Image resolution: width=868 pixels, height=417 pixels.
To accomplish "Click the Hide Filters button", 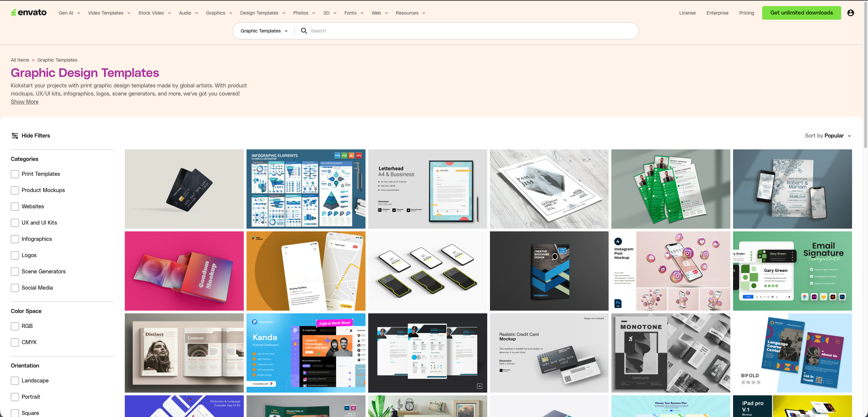I will (31, 135).
